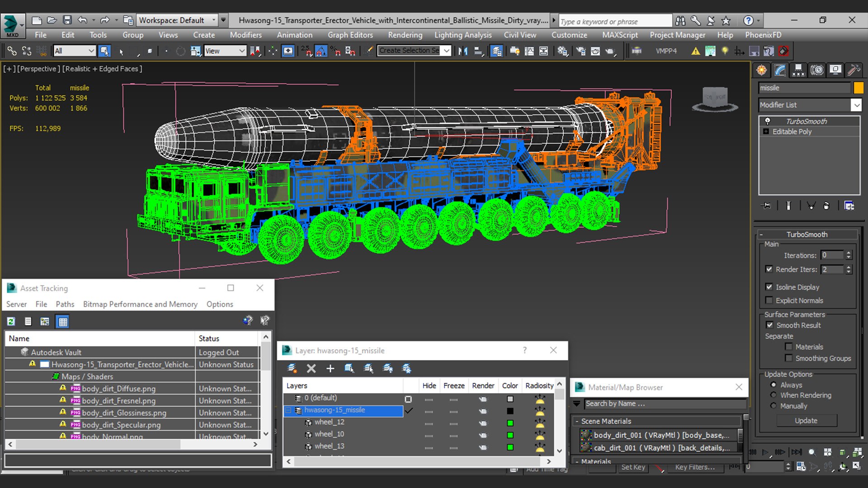Click the Utilities hammer panel icon

(x=854, y=70)
